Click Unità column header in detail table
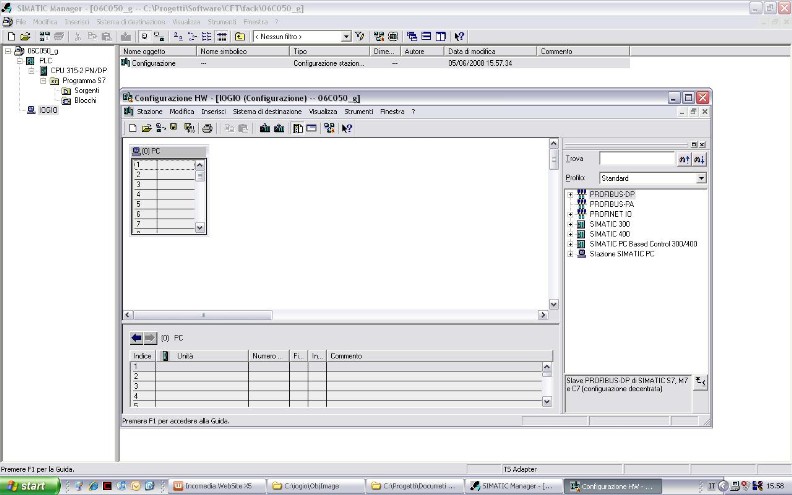This screenshot has width=792, height=495. coord(202,356)
